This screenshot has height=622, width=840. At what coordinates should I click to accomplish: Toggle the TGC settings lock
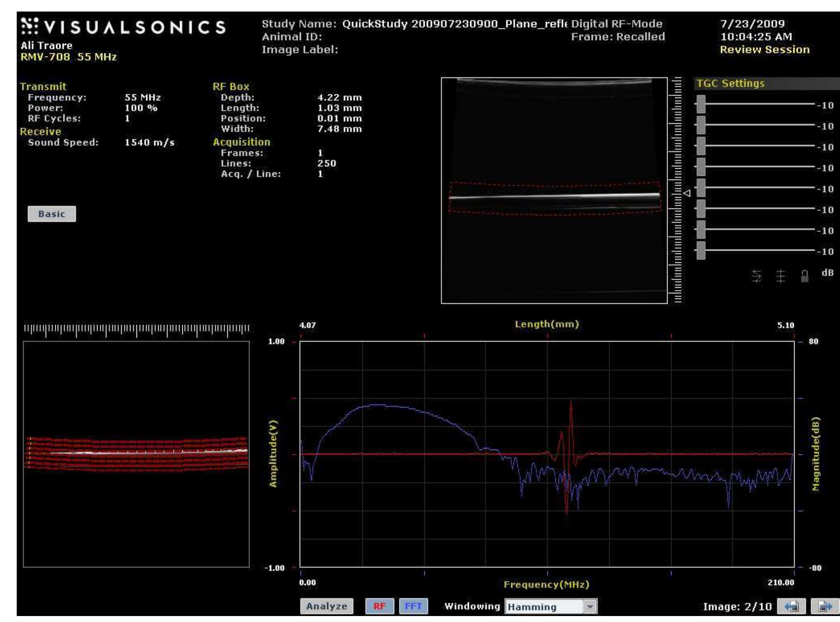tap(805, 277)
